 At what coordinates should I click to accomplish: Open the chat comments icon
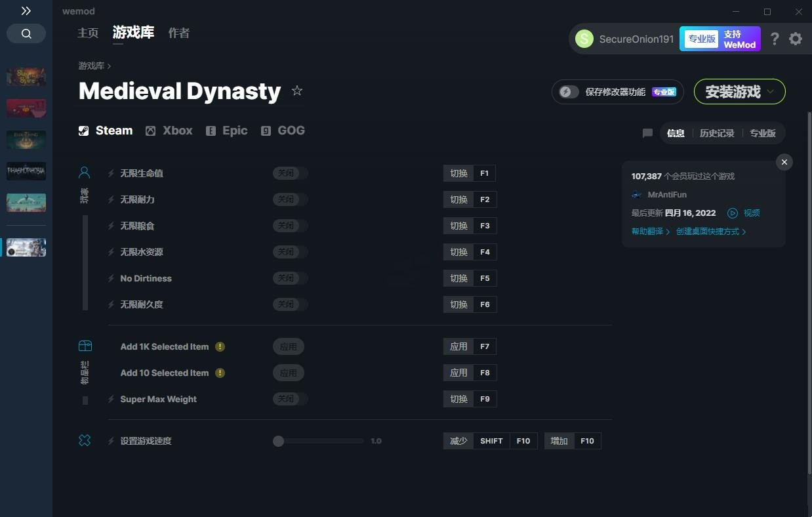647,133
